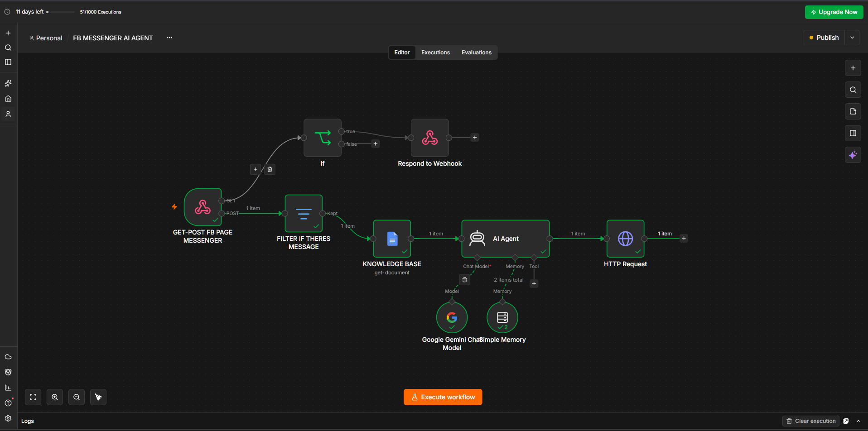Select the AI Agent node
This screenshot has height=431, width=868.
tap(506, 239)
